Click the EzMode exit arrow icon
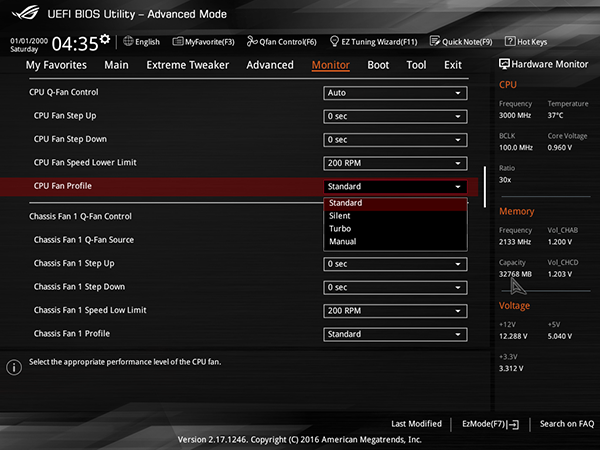 coord(514,424)
